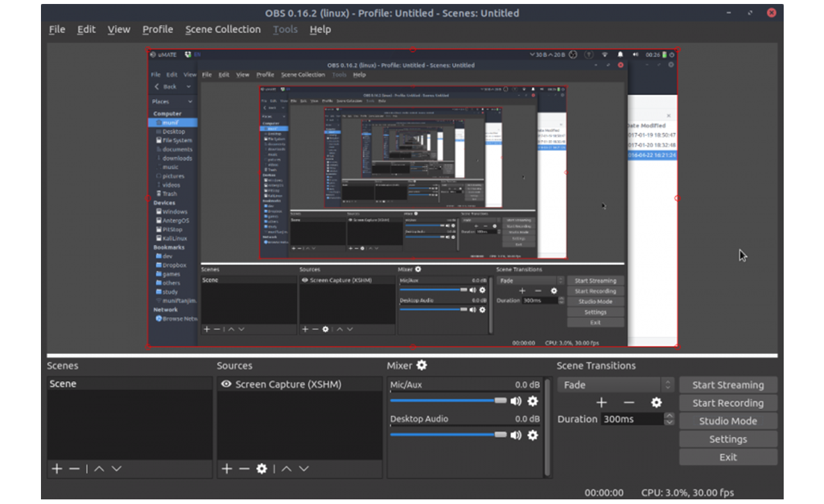Select the Scene item in Scenes list

point(63,384)
